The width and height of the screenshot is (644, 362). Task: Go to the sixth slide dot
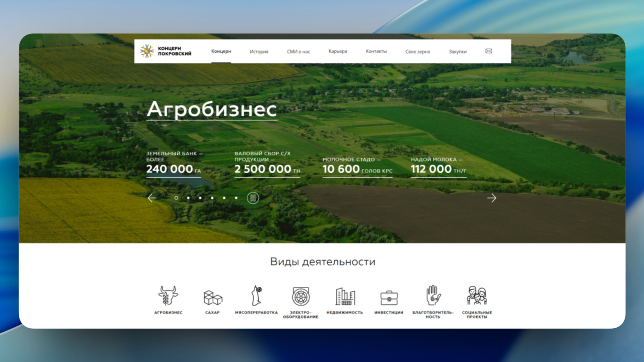point(236,198)
